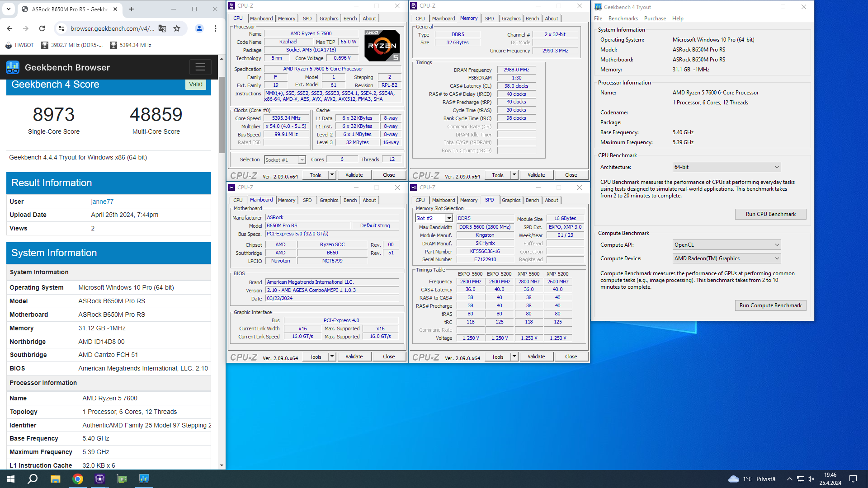Open the Geekbench 4 taskbar icon
Screen dimensions: 868x488
pyautogui.click(x=144, y=479)
